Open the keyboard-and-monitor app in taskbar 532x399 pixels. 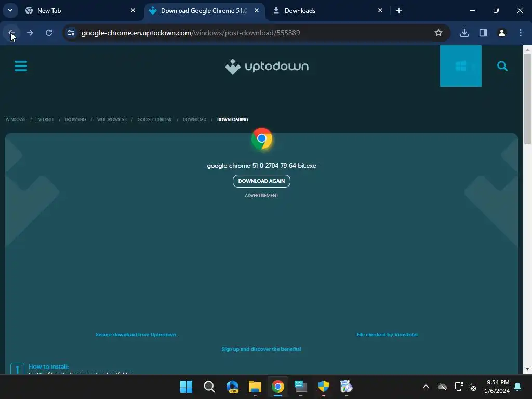pyautogui.click(x=301, y=387)
